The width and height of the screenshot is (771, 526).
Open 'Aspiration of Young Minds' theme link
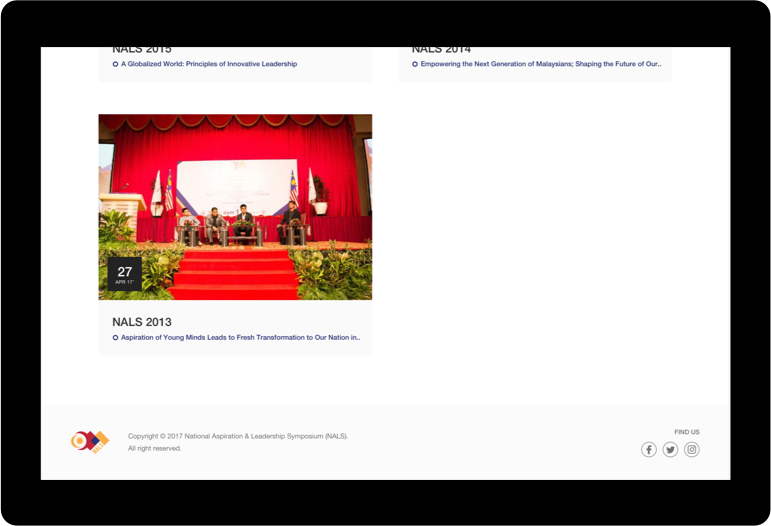coord(240,338)
